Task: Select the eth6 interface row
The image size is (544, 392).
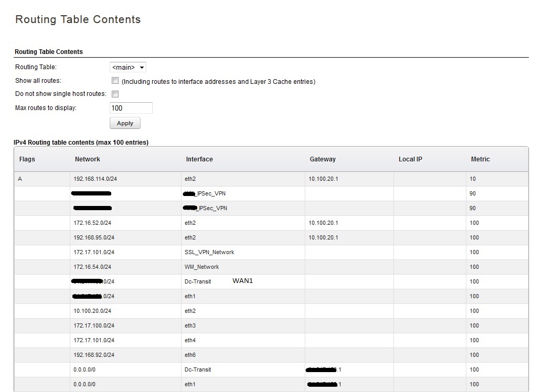Action: (190, 355)
